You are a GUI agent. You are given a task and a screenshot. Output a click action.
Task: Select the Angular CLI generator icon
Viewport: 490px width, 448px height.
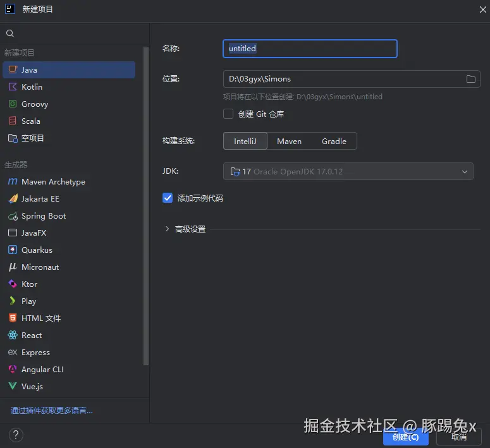tap(13, 369)
